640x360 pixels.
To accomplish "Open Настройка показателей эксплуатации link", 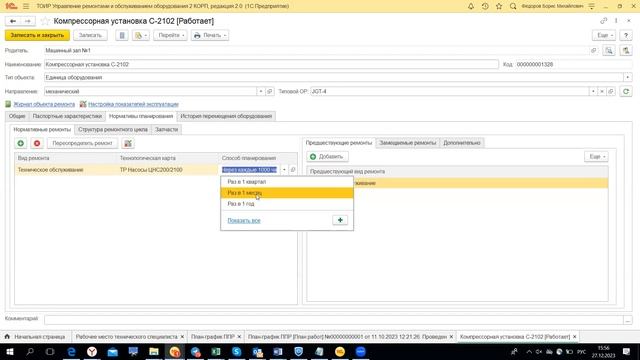I will 133,104.
